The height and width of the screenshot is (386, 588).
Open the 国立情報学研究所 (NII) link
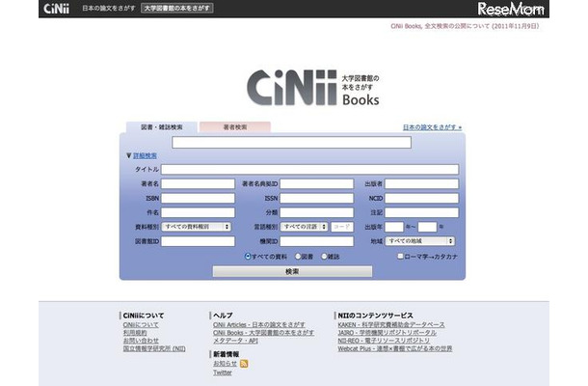(154, 348)
